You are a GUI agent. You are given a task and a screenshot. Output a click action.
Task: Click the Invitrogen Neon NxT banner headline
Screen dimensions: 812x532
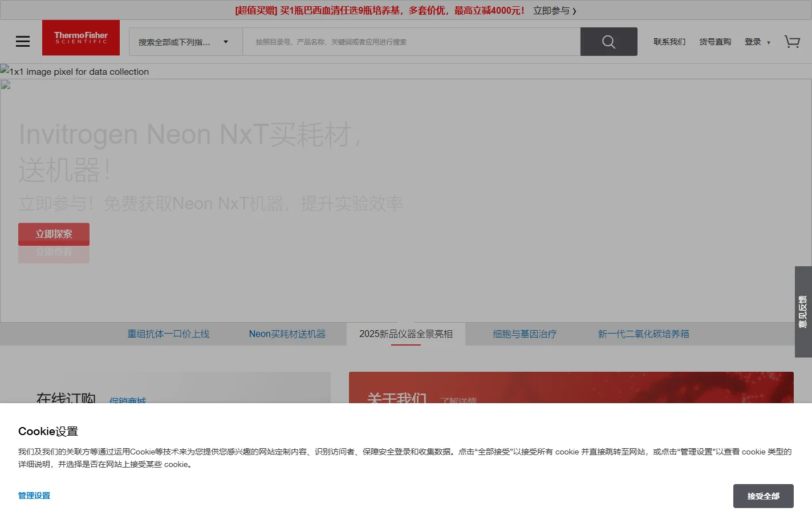coord(190,152)
